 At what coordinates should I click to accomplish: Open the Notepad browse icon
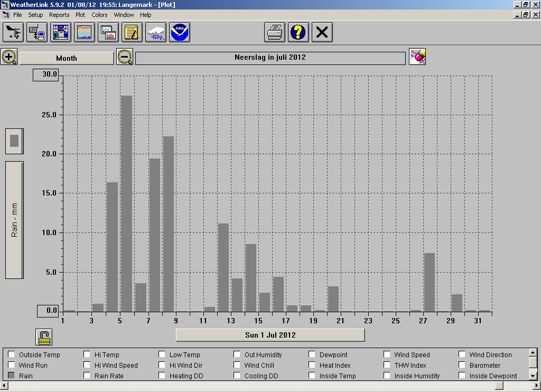click(x=132, y=32)
